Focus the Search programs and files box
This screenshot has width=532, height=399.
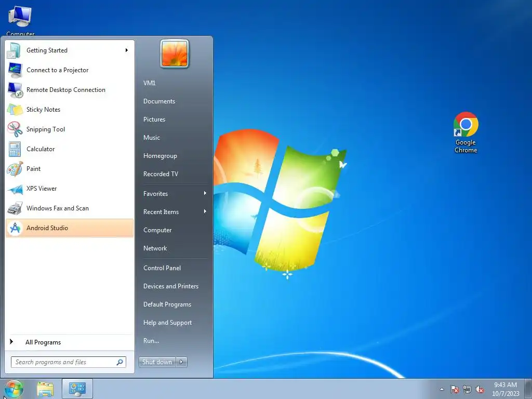(x=69, y=362)
